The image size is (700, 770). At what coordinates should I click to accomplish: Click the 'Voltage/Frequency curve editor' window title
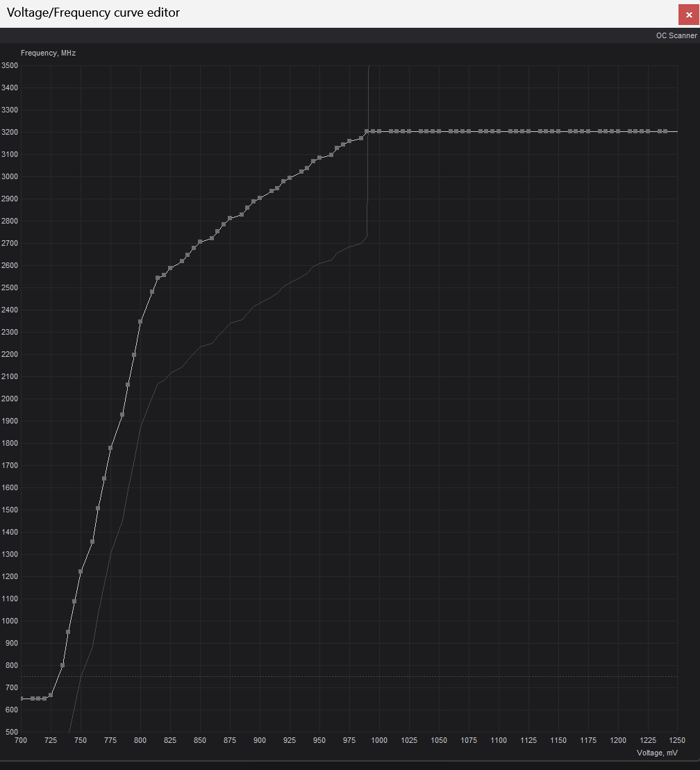[x=93, y=12]
